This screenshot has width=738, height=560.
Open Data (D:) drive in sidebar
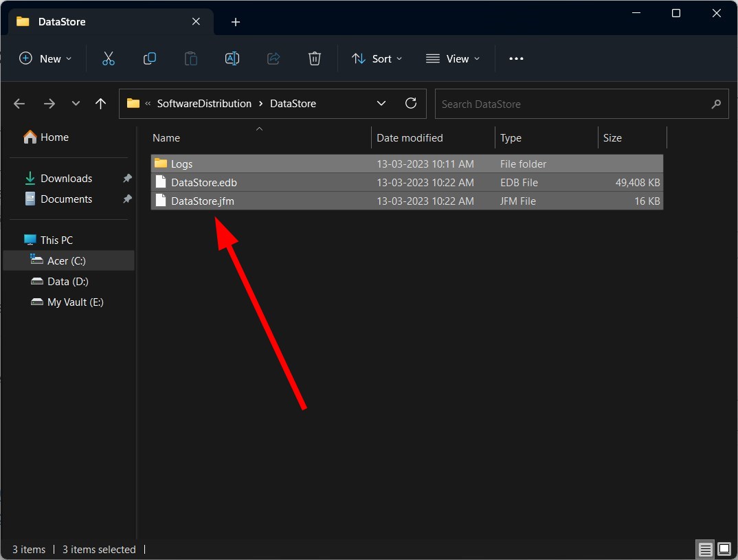tap(67, 282)
